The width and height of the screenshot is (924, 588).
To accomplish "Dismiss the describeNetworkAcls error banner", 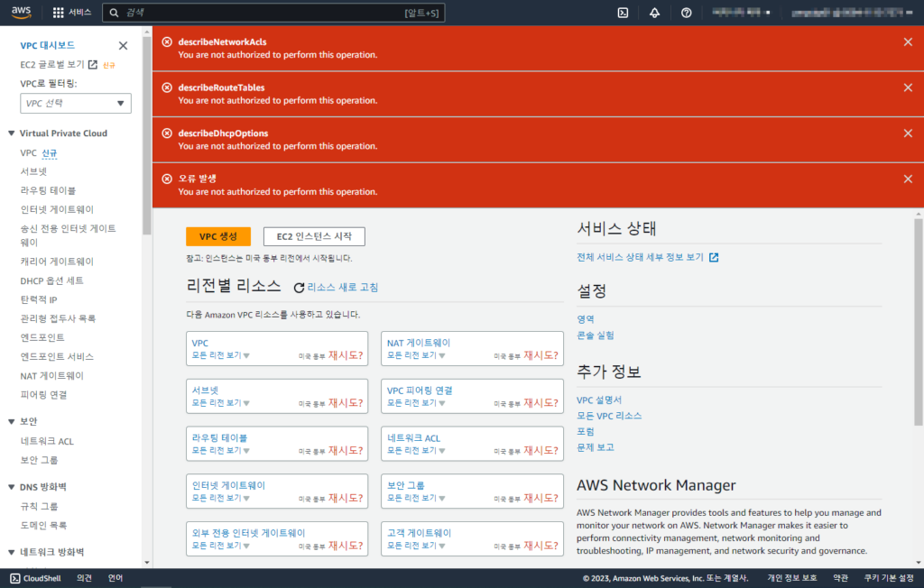I will pos(908,41).
